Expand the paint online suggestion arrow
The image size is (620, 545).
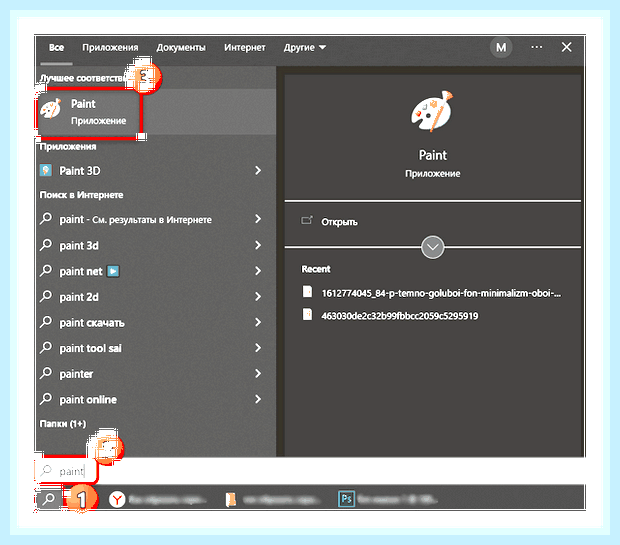(258, 399)
